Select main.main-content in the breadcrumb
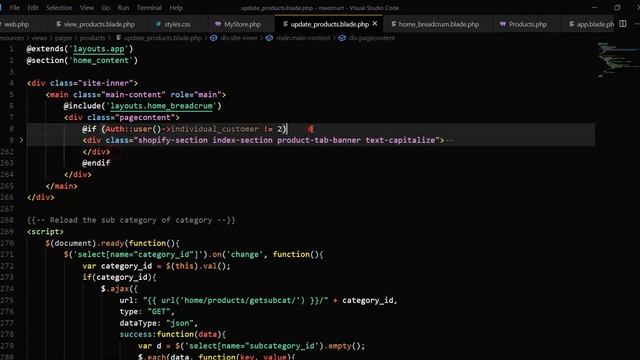Image resolution: width=640 pixels, height=360 pixels. tap(303, 38)
